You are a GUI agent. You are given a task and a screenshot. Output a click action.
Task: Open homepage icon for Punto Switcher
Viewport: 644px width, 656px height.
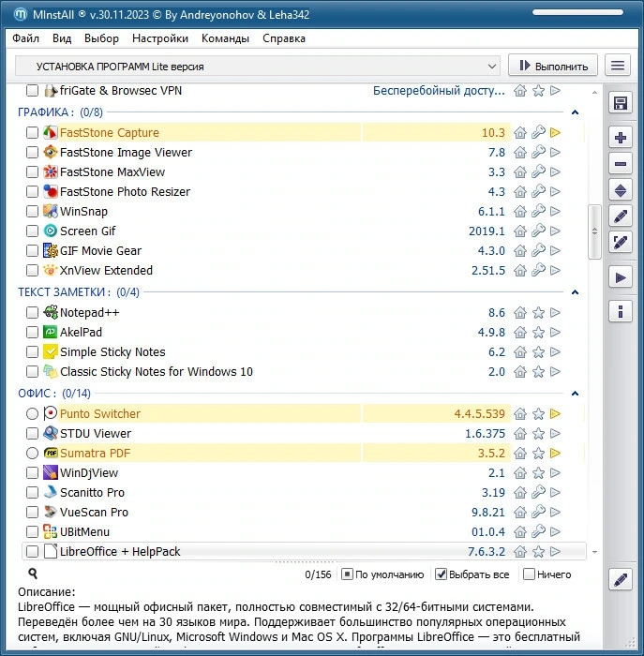point(520,414)
